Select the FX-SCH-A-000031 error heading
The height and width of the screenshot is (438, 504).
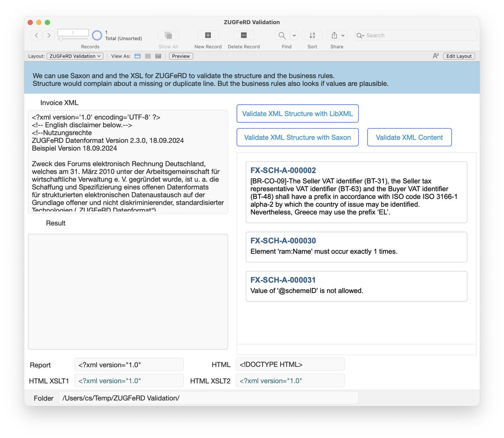[x=283, y=280]
